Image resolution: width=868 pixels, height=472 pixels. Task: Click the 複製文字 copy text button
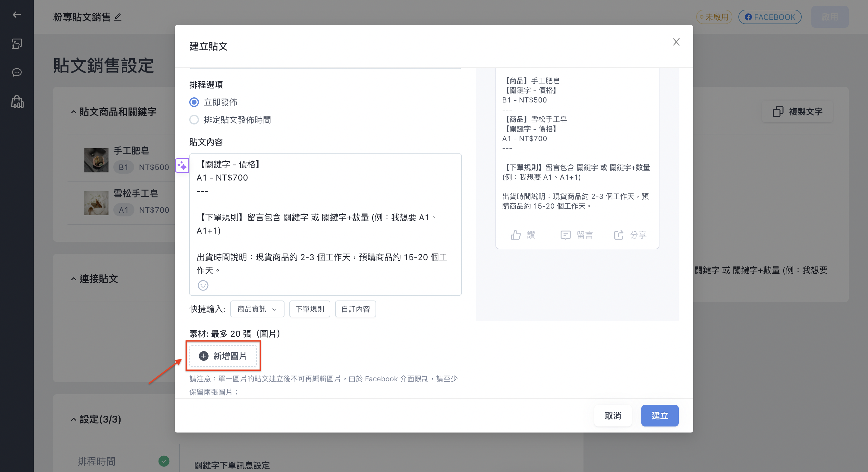point(797,112)
